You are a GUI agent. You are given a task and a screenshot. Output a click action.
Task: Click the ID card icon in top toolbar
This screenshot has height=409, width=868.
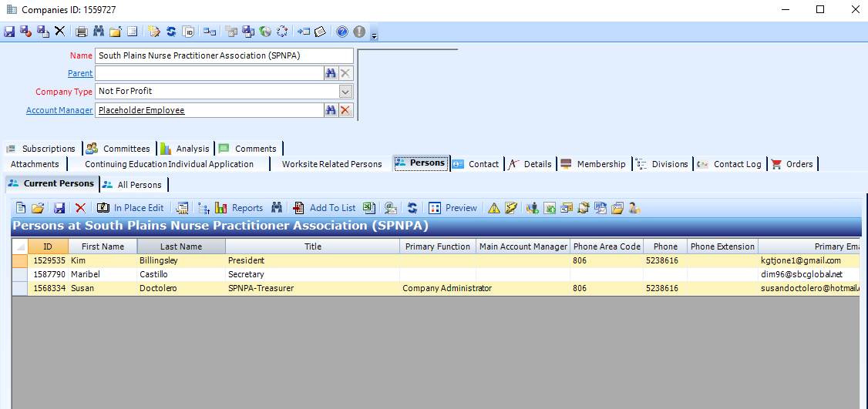tap(188, 32)
